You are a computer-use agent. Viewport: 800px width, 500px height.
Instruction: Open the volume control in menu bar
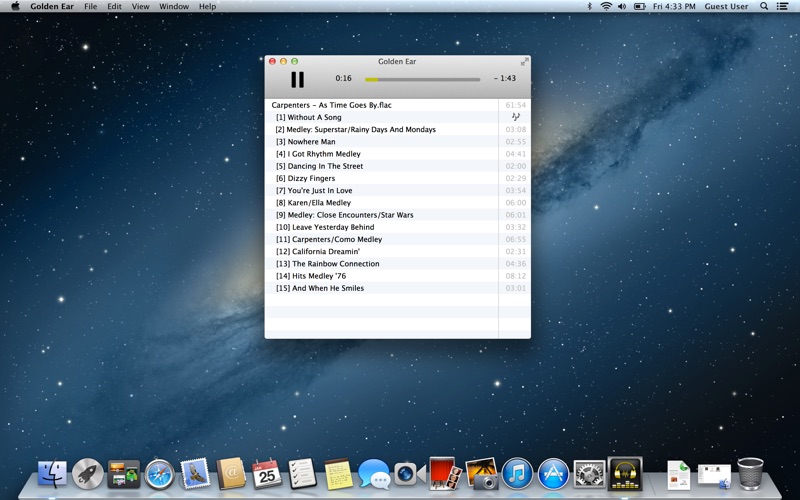[x=622, y=6]
